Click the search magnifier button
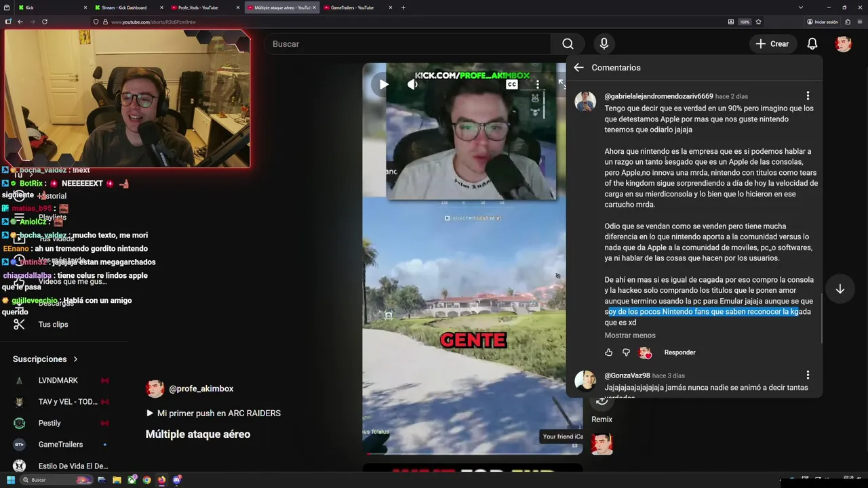 [568, 44]
